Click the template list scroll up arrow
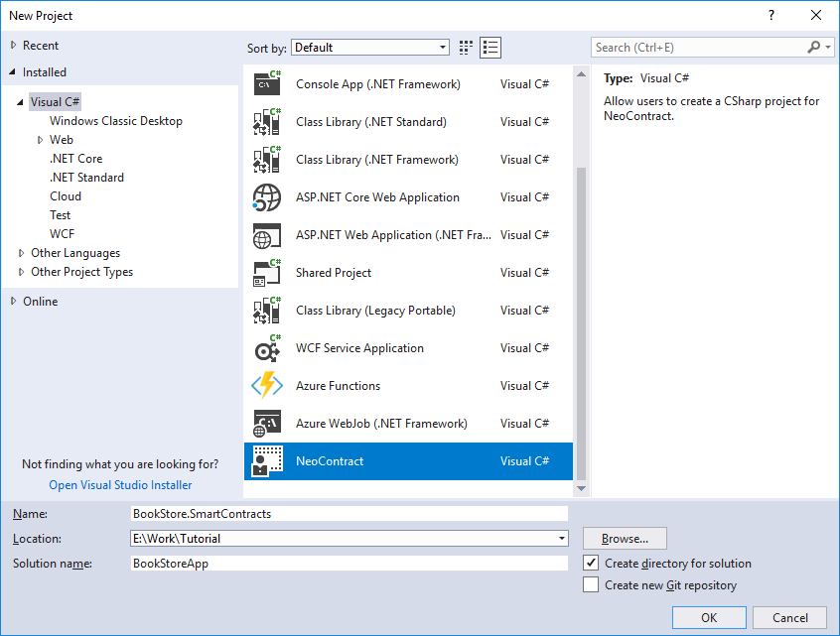This screenshot has width=840, height=636. [x=581, y=73]
